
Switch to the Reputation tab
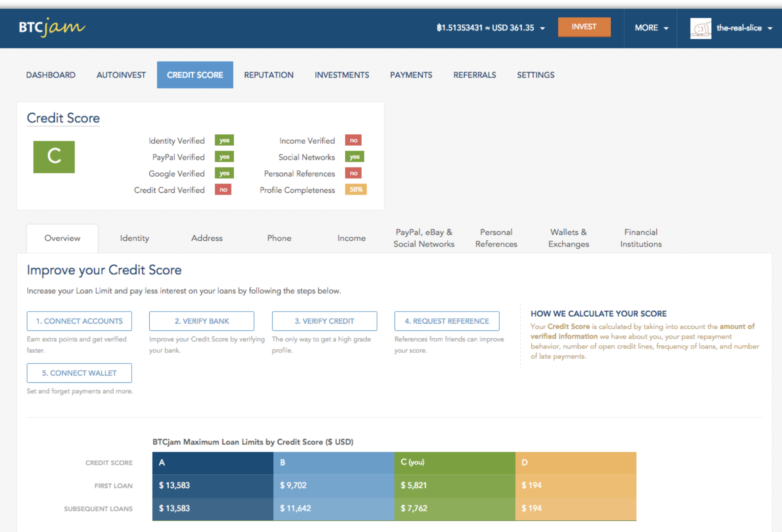pos(269,75)
